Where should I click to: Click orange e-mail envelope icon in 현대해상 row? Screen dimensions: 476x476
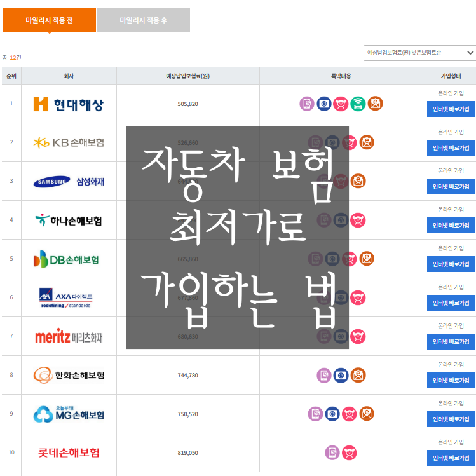[x=375, y=104]
